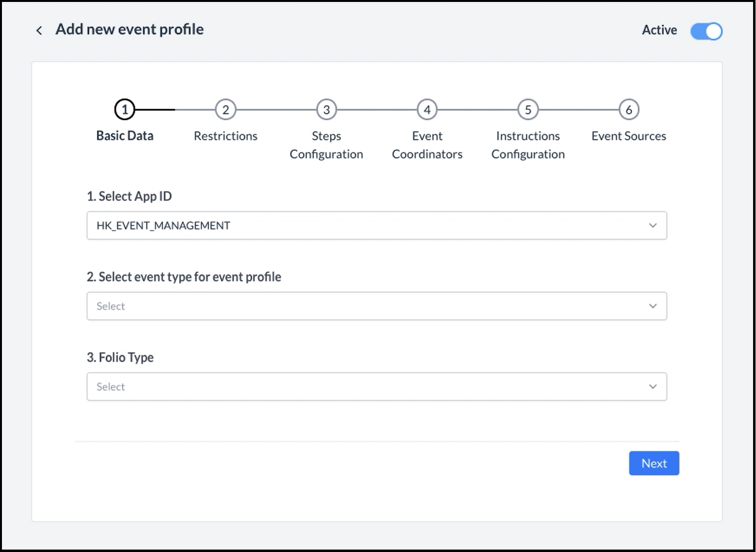Click the back arrow icon
756x552 pixels.
[39, 31]
